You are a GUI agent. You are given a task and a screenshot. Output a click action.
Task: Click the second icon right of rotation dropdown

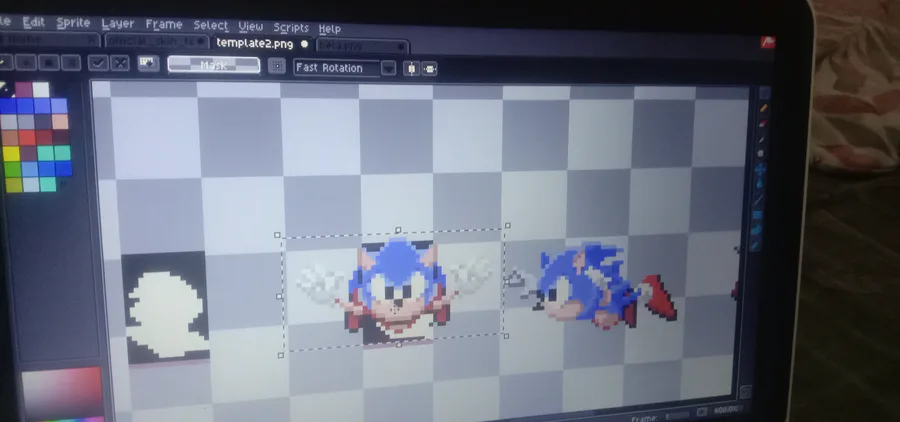(x=429, y=69)
